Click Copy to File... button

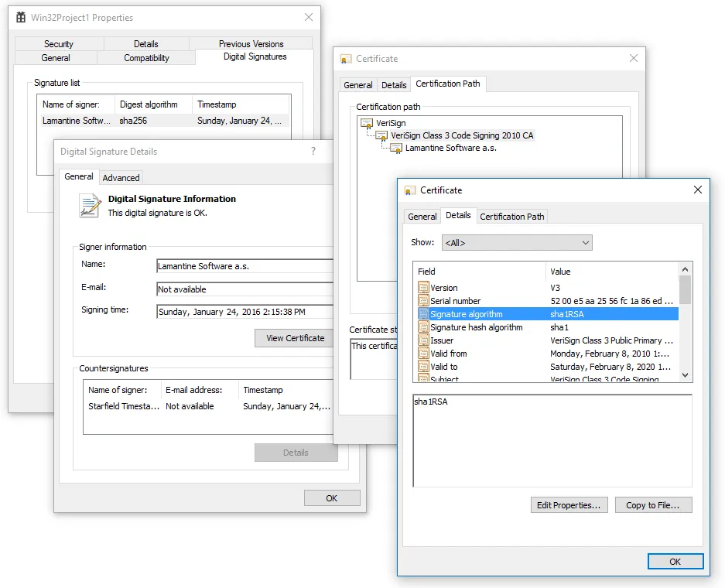[x=653, y=505]
